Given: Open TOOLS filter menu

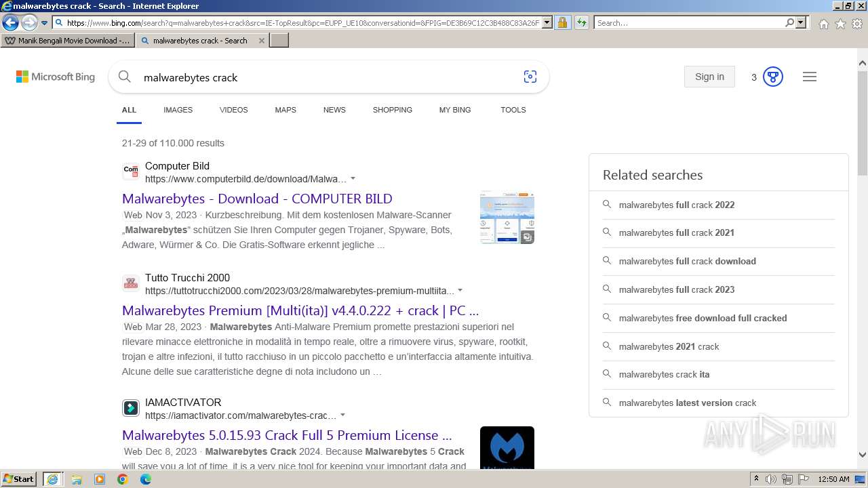Looking at the screenshot, I should pos(513,110).
